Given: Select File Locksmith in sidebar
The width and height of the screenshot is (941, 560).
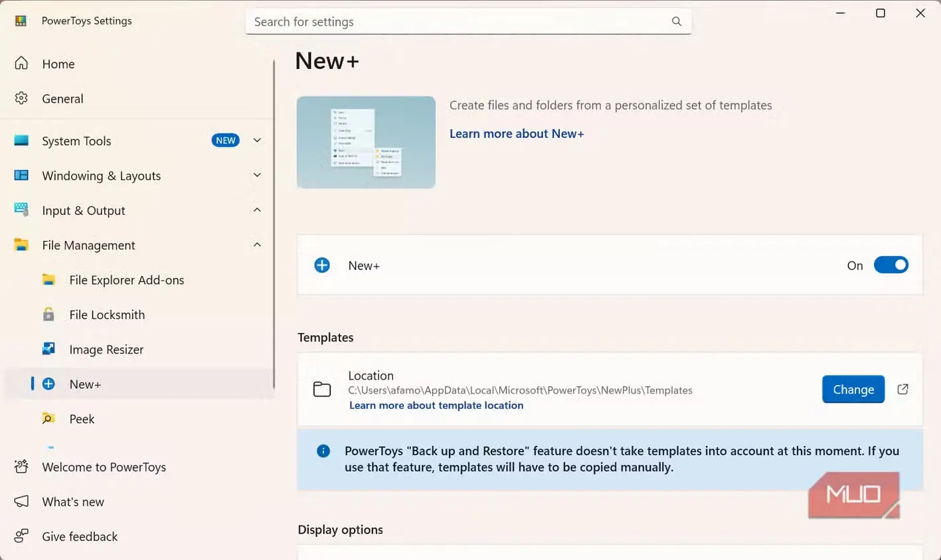Looking at the screenshot, I should (137, 315).
